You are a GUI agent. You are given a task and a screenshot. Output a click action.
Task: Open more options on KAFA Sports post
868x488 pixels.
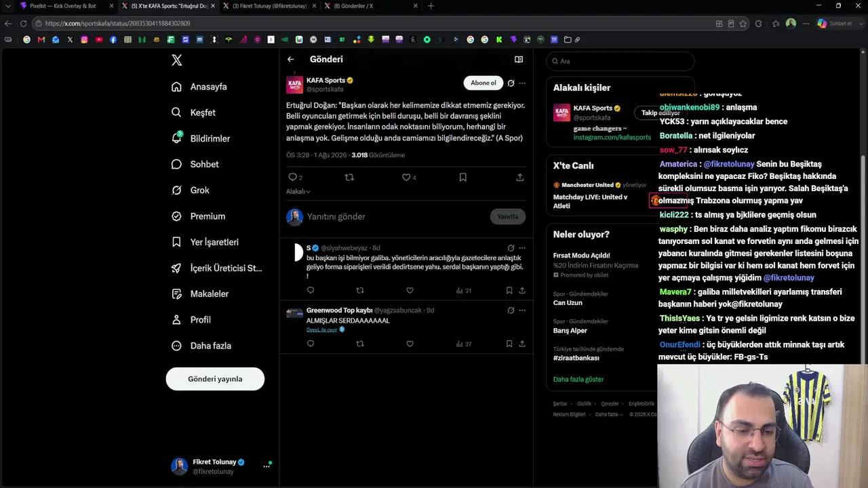[522, 83]
